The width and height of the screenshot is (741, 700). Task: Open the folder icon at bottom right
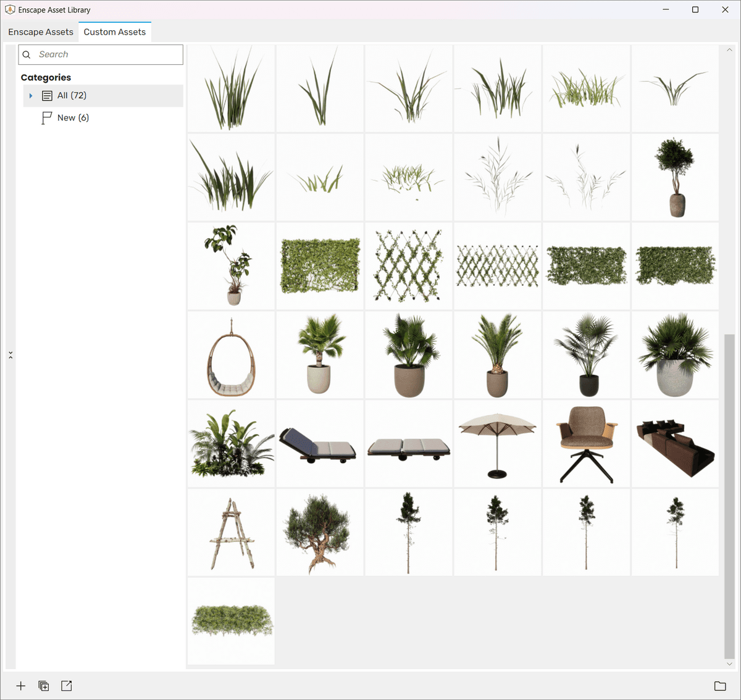point(720,686)
